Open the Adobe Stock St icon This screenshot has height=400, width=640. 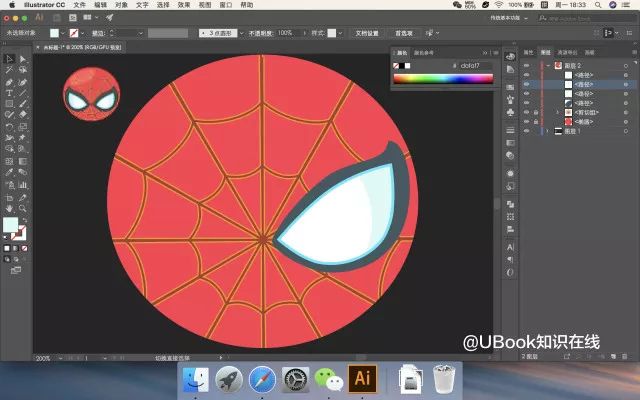pos(73,18)
